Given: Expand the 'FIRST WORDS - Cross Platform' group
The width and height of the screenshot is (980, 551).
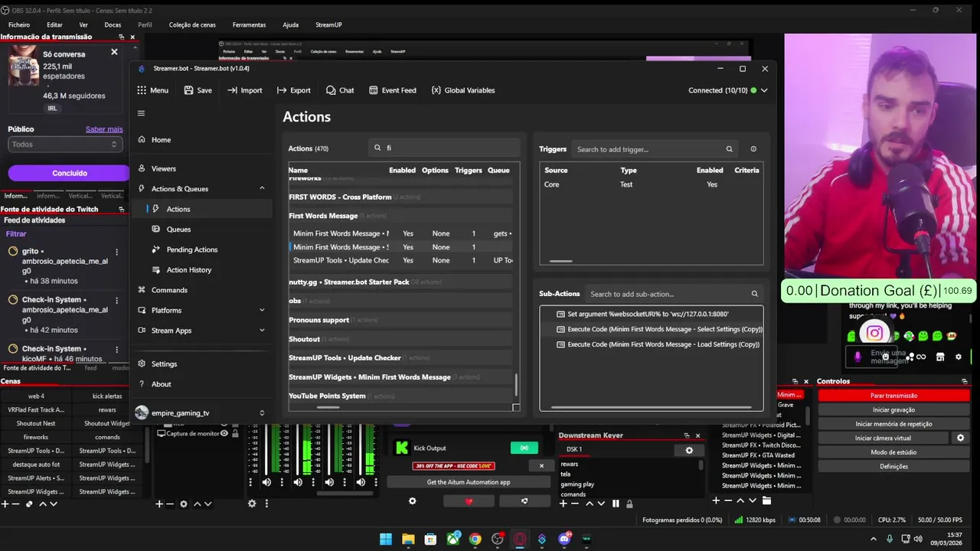Looking at the screenshot, I should [x=400, y=197].
